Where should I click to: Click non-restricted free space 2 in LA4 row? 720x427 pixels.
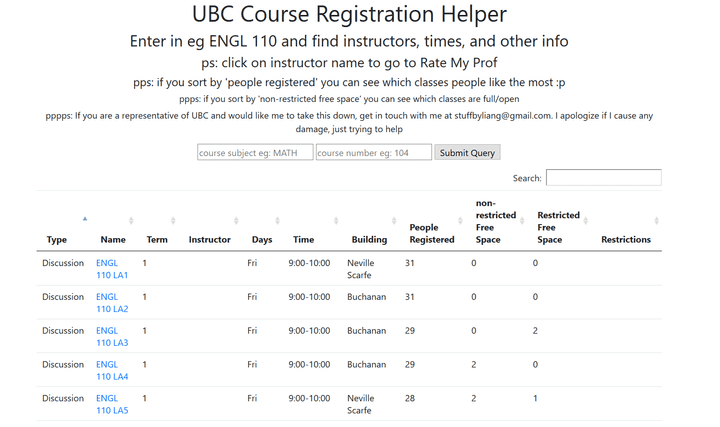tap(473, 365)
